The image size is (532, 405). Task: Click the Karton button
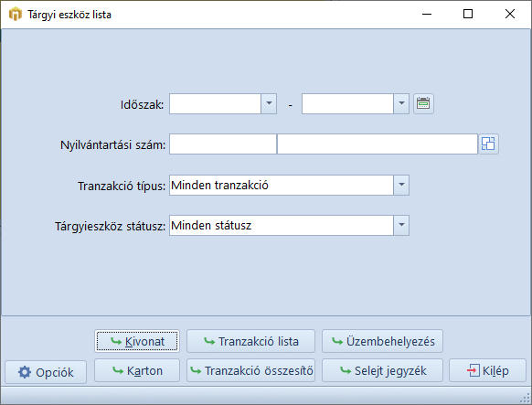pos(137,371)
